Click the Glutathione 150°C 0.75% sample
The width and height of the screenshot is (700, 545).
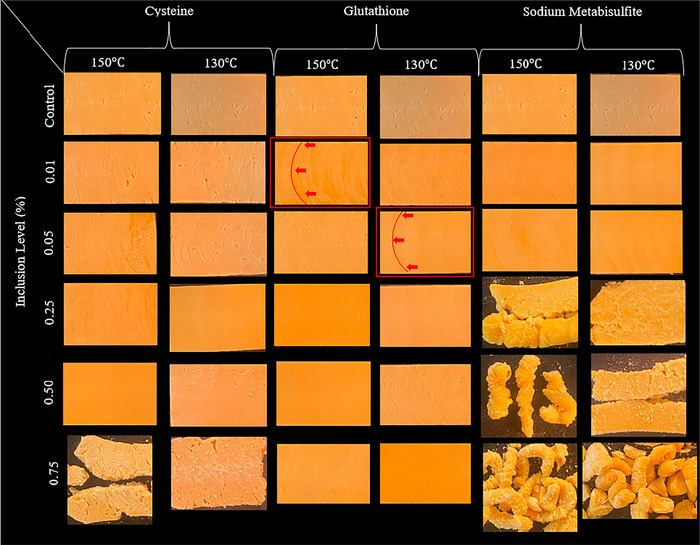[x=323, y=474]
